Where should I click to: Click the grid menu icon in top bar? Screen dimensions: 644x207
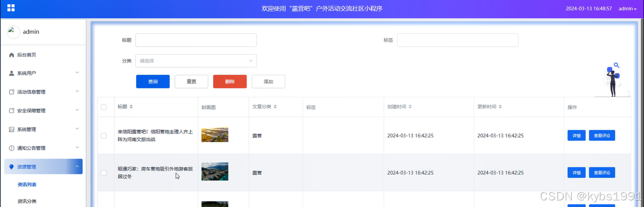click(11, 8)
